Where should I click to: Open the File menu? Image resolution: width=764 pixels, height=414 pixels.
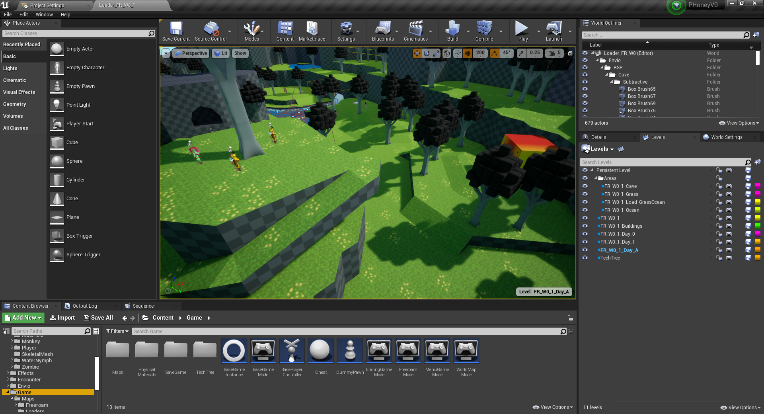click(8, 15)
